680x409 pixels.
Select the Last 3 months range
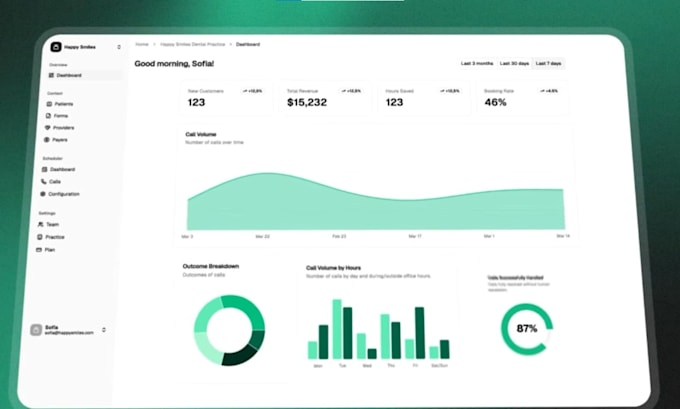(x=477, y=63)
